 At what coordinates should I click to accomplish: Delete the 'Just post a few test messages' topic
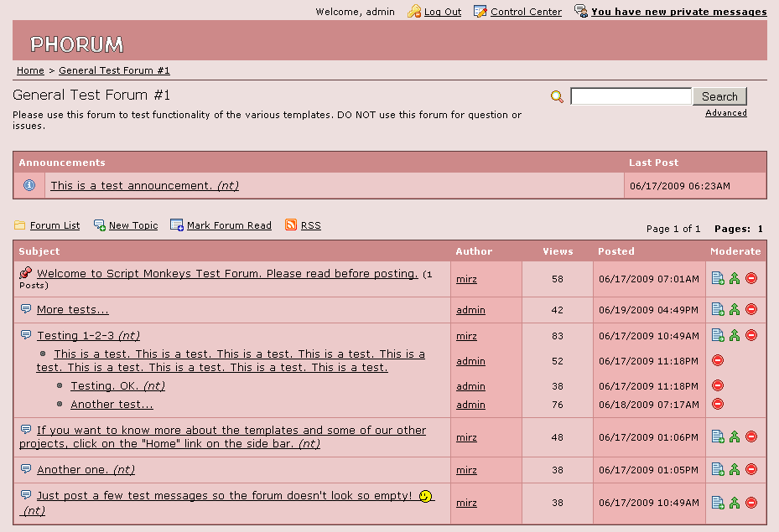(751, 503)
